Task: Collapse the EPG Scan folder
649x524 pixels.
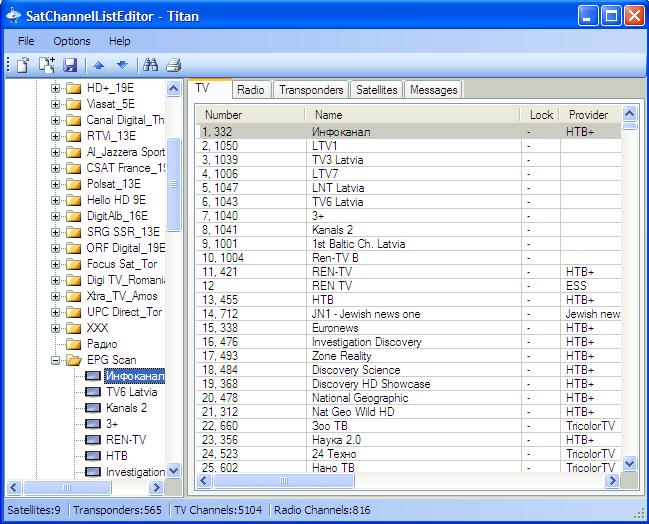Action: (x=55, y=360)
